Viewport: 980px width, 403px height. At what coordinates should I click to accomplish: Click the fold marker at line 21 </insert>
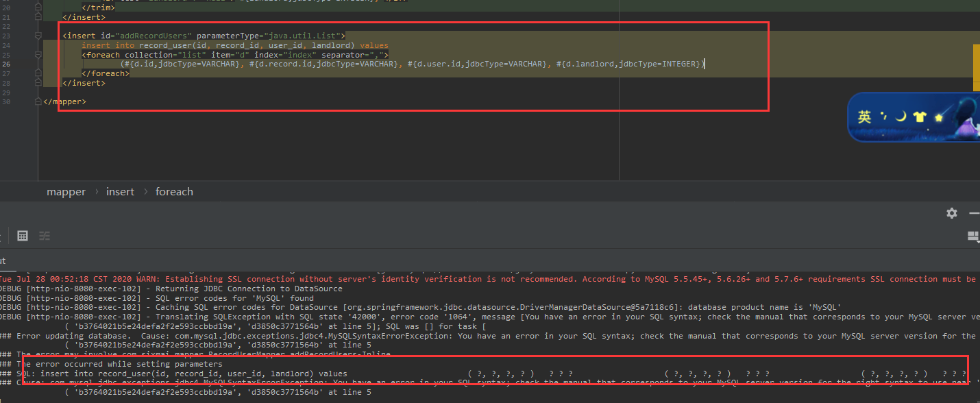coord(38,17)
